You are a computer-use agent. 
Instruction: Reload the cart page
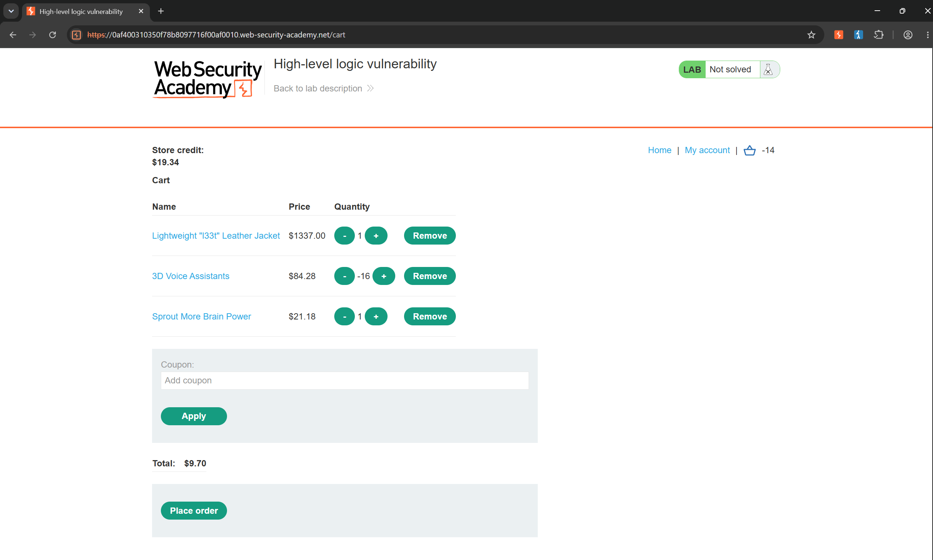pos(53,35)
